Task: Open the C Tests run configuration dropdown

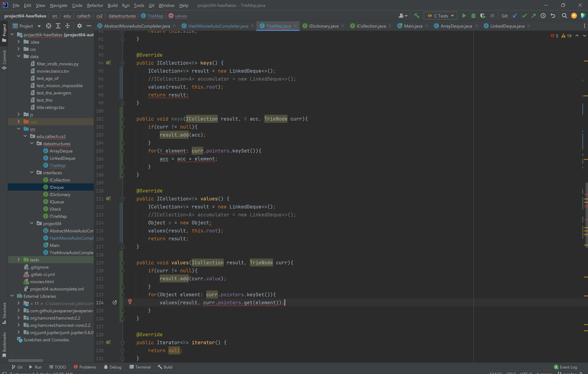Action: 441,16
